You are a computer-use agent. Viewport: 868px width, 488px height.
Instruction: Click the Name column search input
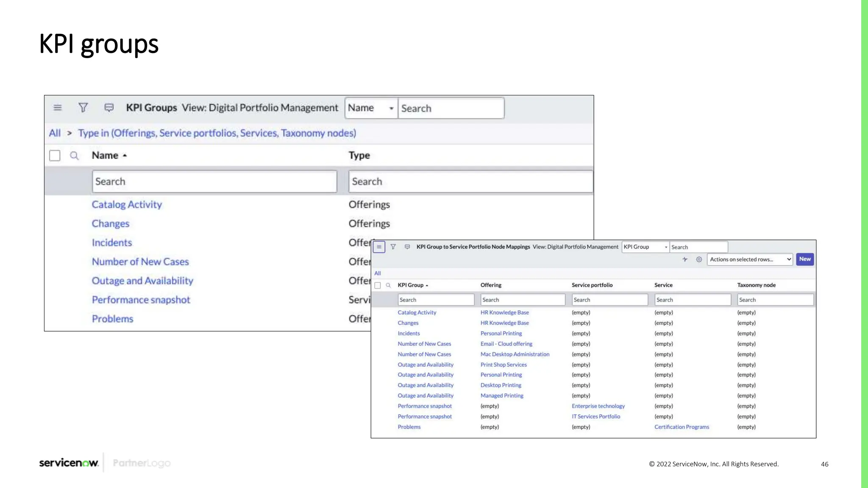[x=214, y=182]
